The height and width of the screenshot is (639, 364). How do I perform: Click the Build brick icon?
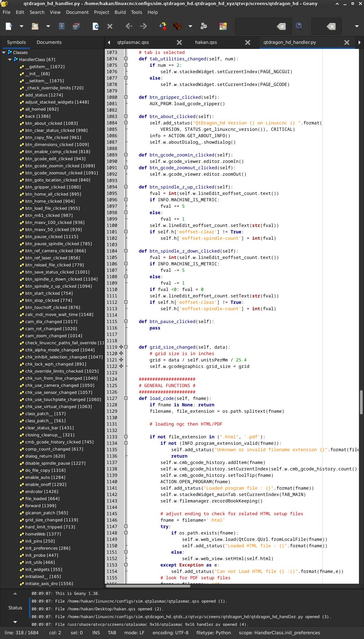[177, 26]
